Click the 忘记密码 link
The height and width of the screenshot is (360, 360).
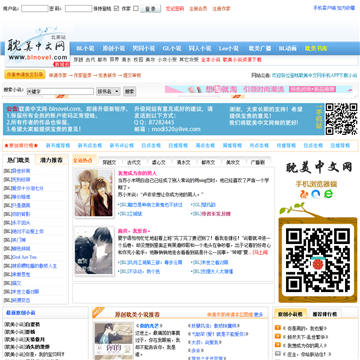(175, 9)
